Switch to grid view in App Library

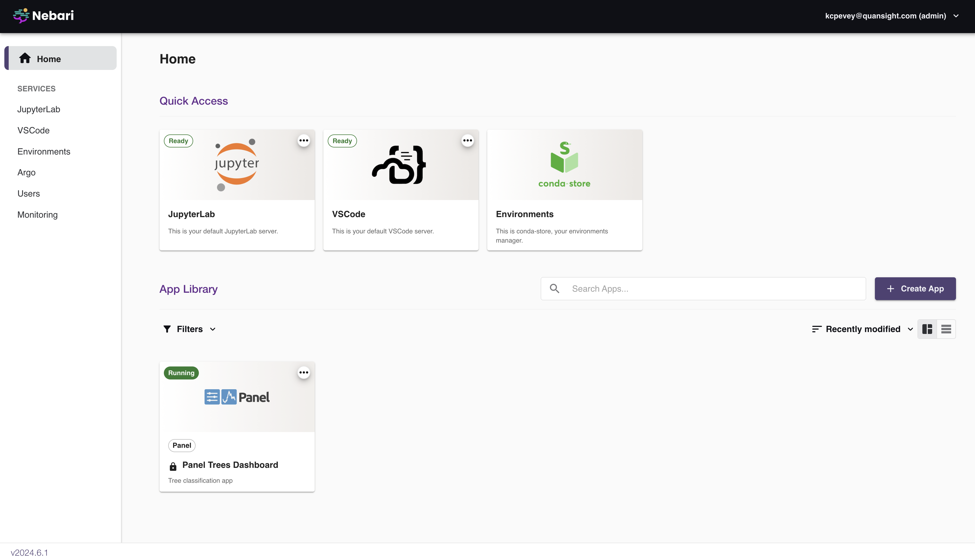927,329
